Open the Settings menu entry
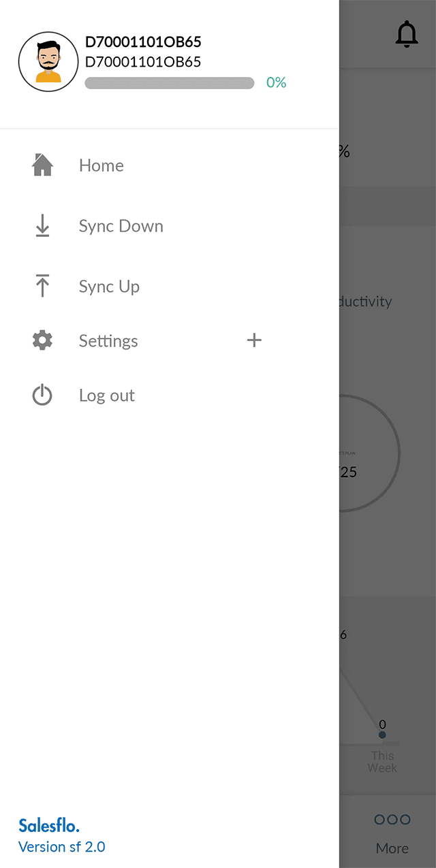 pos(108,341)
